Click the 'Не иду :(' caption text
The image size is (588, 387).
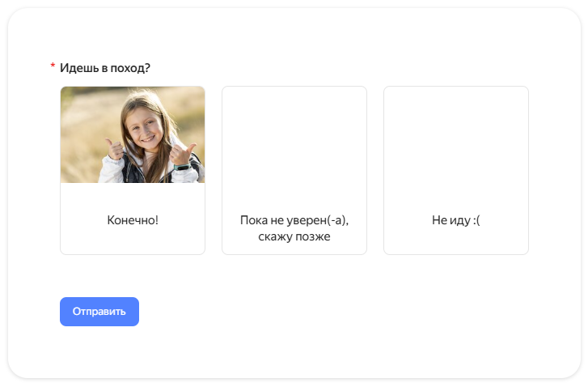pyautogui.click(x=455, y=220)
